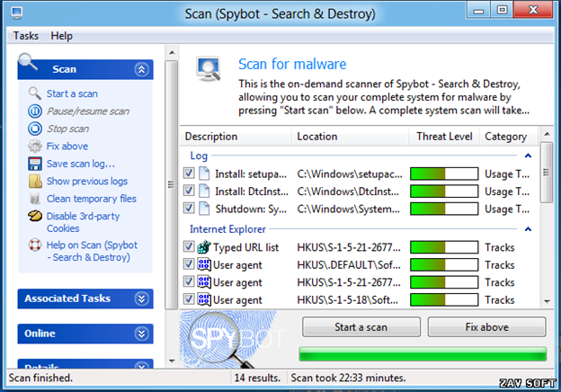The image size is (561, 392).
Task: Expand the Associated Tasks panel
Action: click(141, 298)
